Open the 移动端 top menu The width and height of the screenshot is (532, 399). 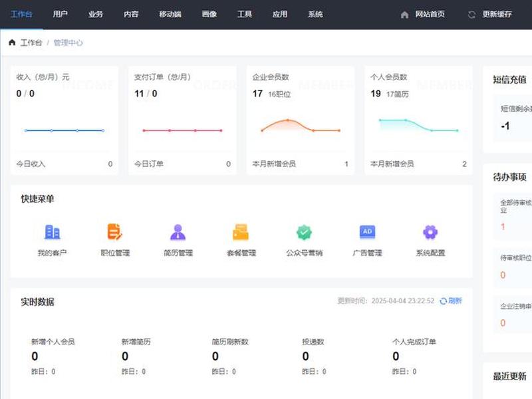pos(170,14)
